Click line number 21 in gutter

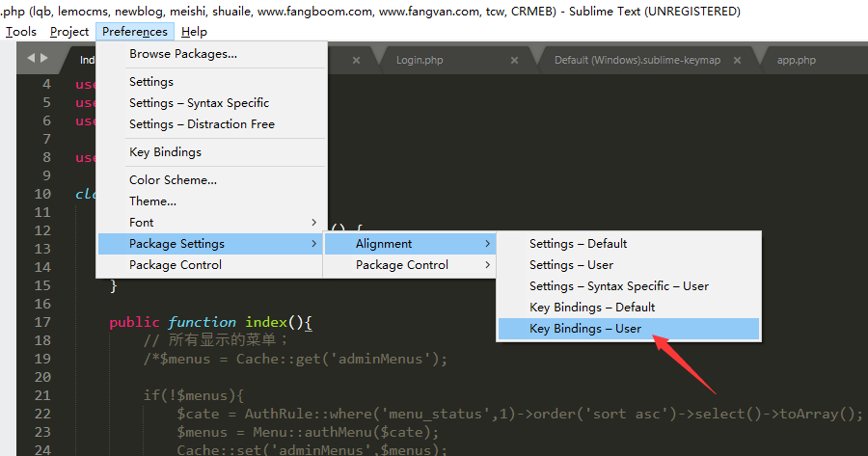(x=42, y=395)
